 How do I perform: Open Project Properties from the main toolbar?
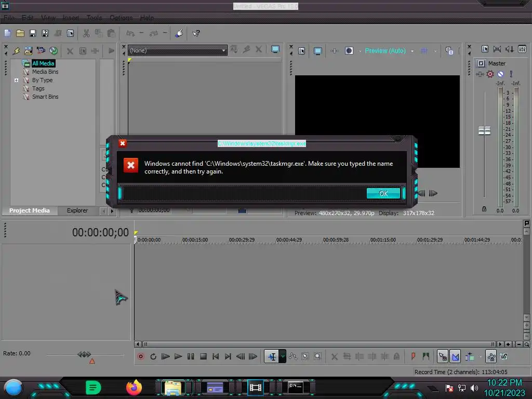[70, 33]
